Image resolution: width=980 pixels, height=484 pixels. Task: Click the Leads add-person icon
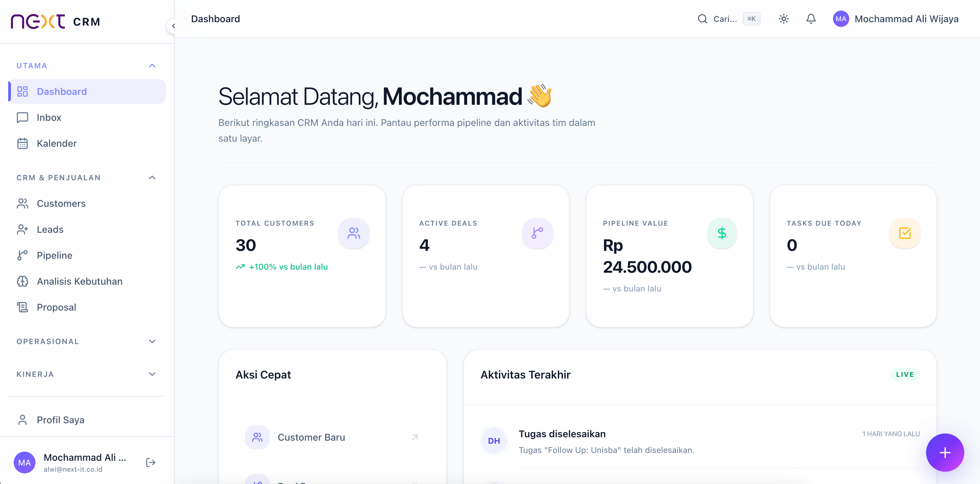pyautogui.click(x=23, y=229)
